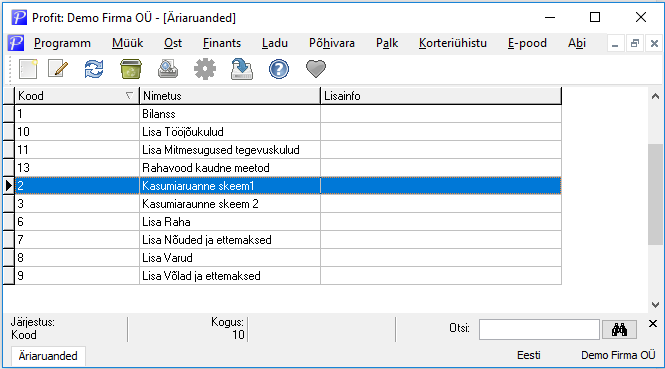665x369 pixels.
Task: Sort by the Kood column header
Action: click(x=77, y=96)
